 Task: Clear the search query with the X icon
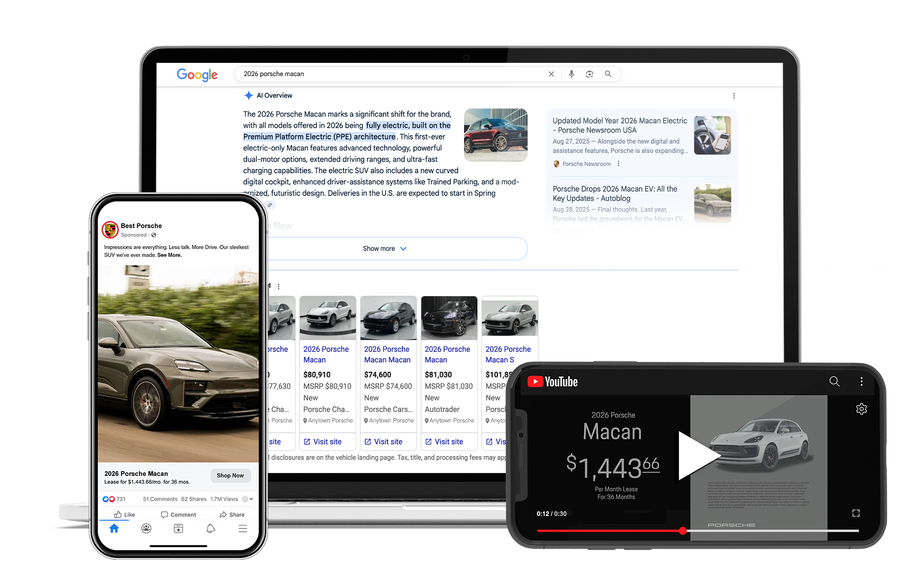click(x=551, y=74)
